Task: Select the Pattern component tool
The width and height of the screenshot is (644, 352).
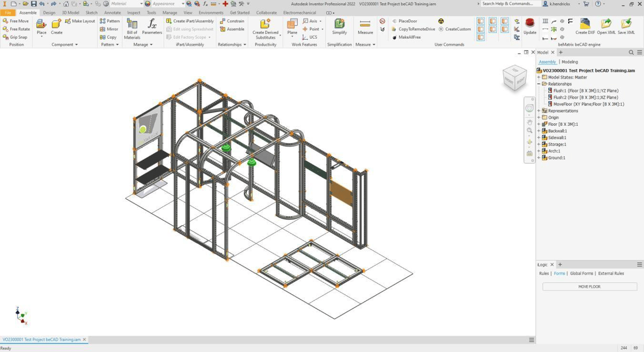Action: pyautogui.click(x=110, y=21)
